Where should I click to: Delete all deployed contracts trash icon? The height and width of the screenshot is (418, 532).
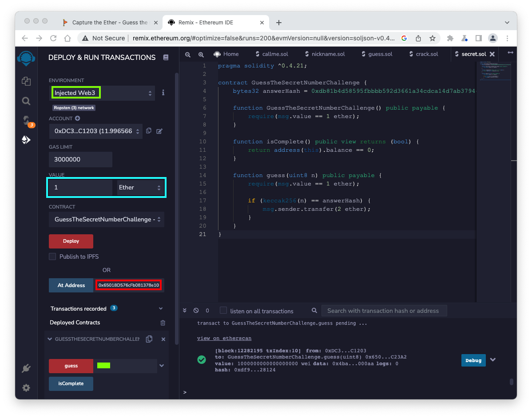coord(163,323)
